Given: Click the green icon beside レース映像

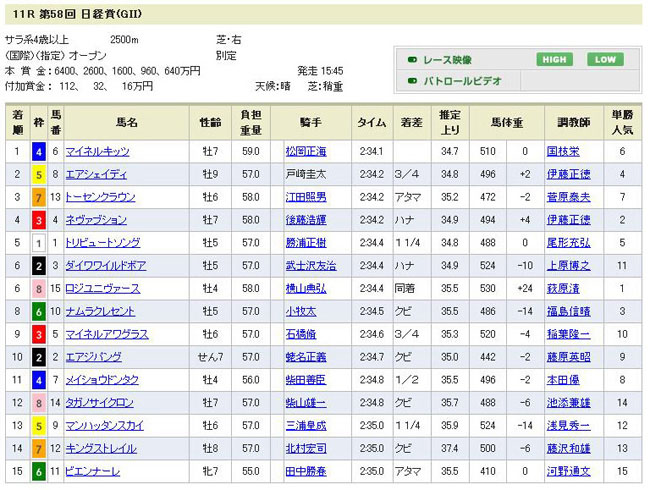Looking at the screenshot, I should (x=413, y=60).
